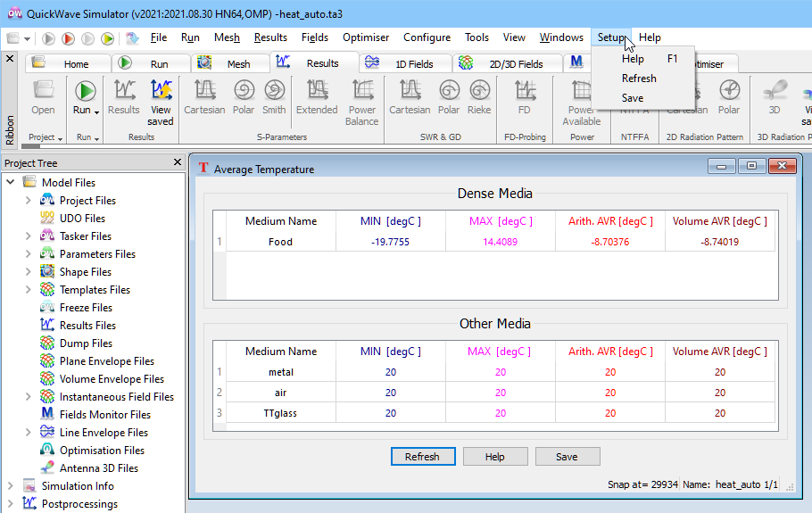Open the Project group dropdown
The image size is (812, 513).
61,138
